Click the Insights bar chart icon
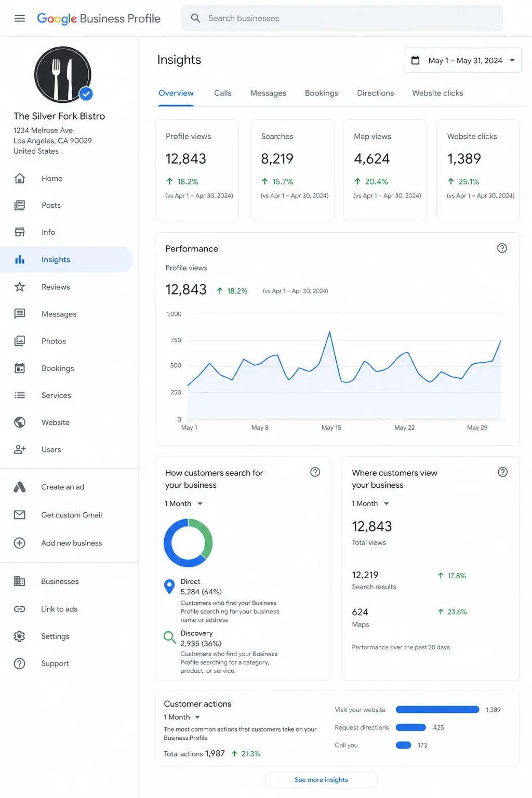 coord(20,259)
